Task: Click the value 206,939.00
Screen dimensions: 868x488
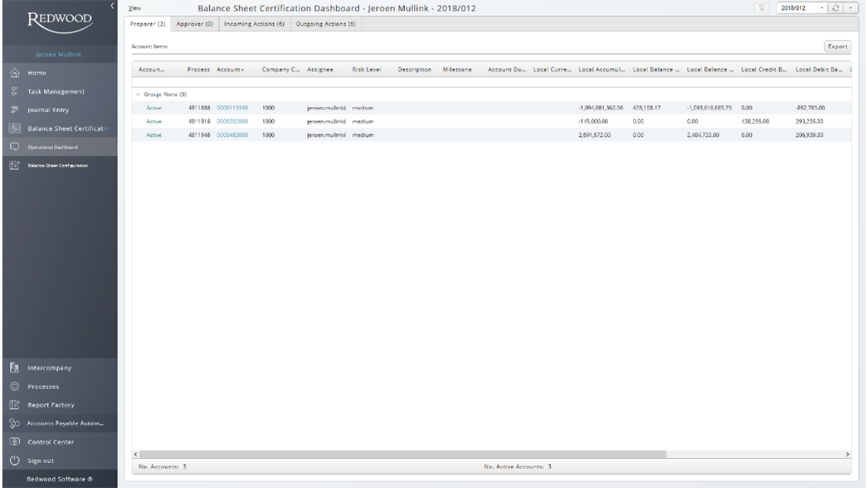Action: 810,135
